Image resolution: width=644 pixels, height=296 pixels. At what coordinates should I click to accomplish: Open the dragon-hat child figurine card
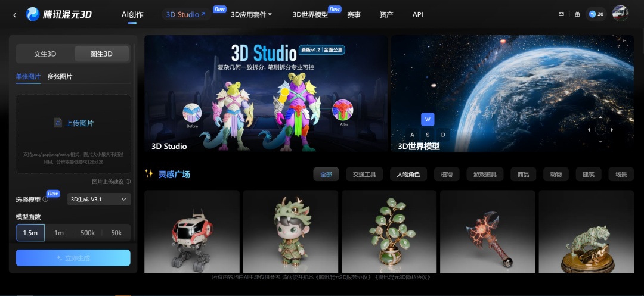click(290, 232)
